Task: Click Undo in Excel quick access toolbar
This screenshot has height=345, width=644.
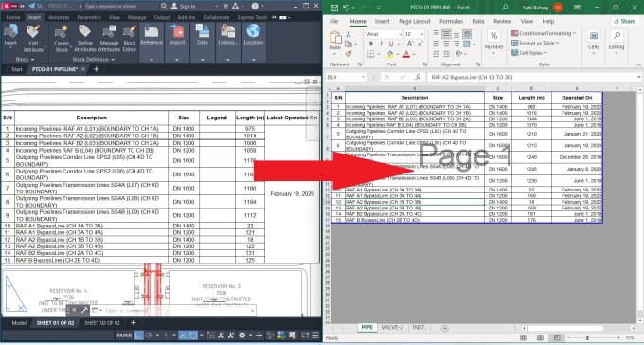Action: coord(346,8)
